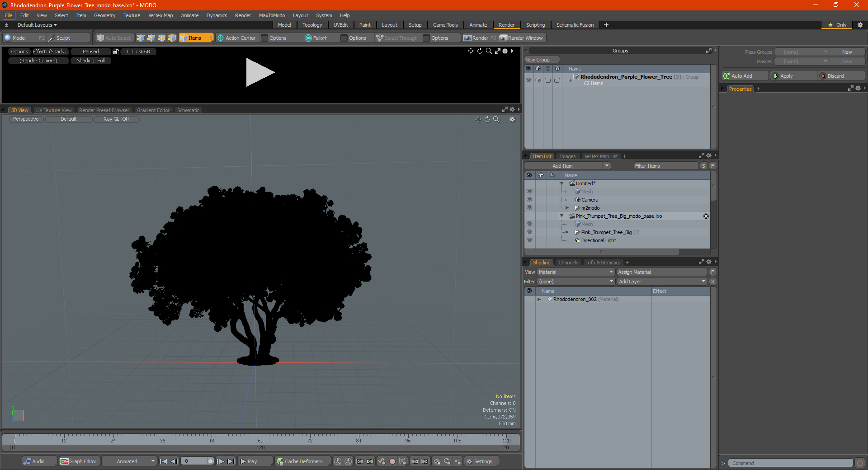Toggle Falloff Options checkbox

coord(344,38)
